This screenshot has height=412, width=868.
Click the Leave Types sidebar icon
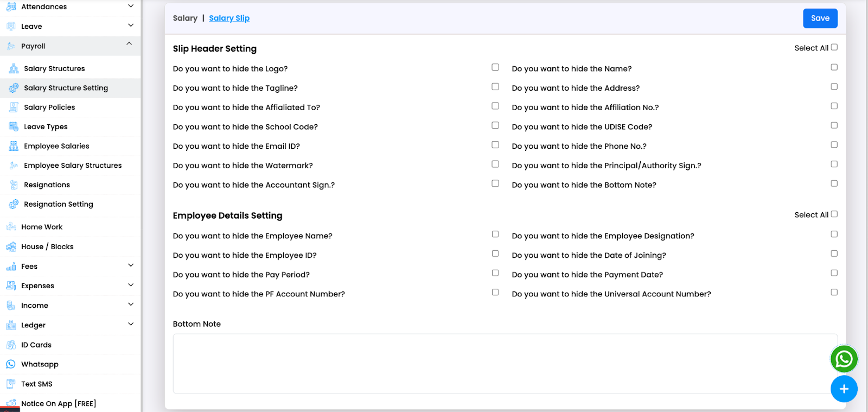point(14,126)
